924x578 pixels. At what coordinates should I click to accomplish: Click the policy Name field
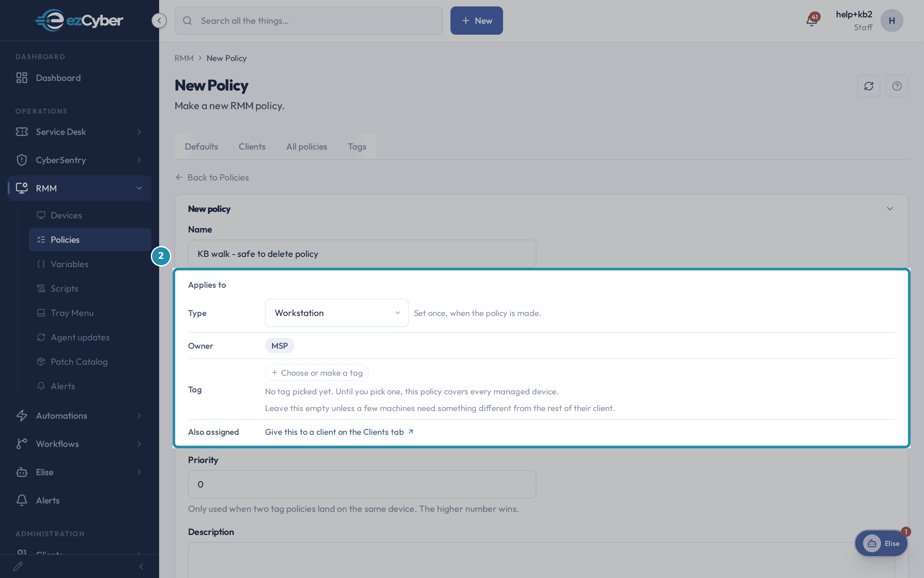362,254
